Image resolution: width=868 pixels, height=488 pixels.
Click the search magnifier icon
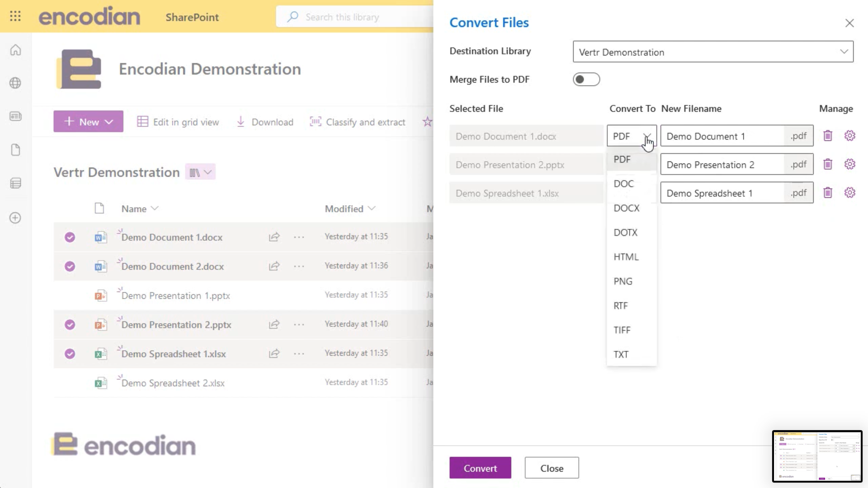click(x=292, y=17)
